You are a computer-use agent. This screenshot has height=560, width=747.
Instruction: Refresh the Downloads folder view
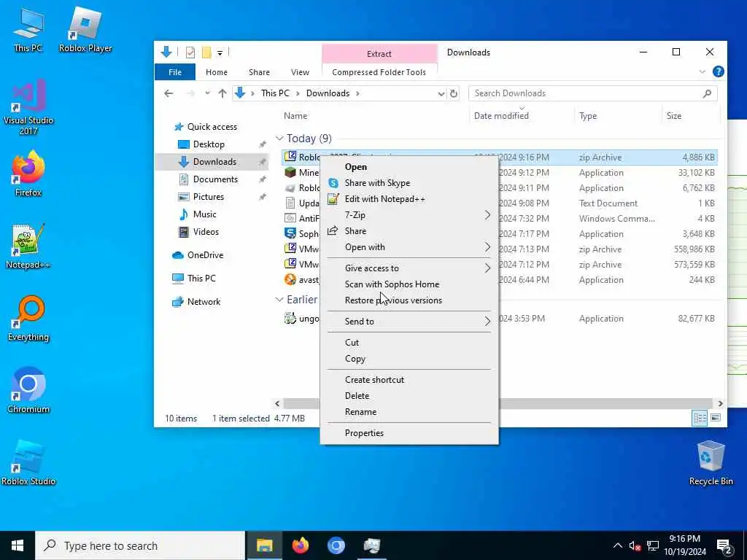pos(454,93)
